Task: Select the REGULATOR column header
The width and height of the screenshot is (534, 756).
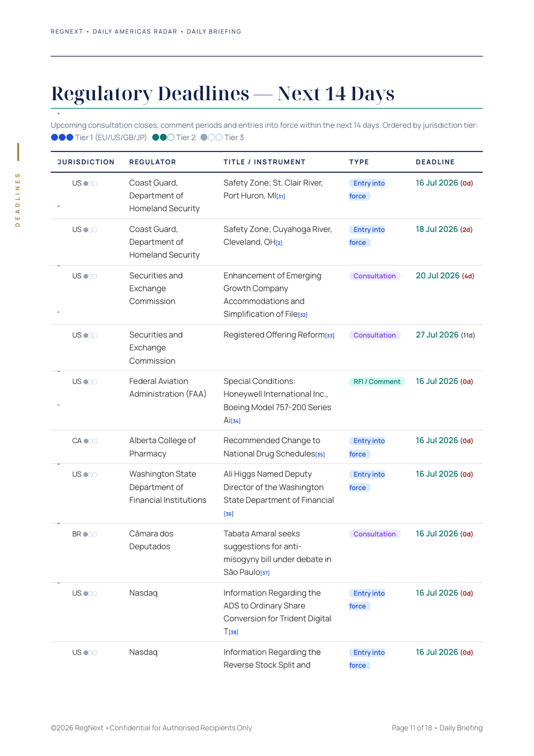Action: point(153,162)
